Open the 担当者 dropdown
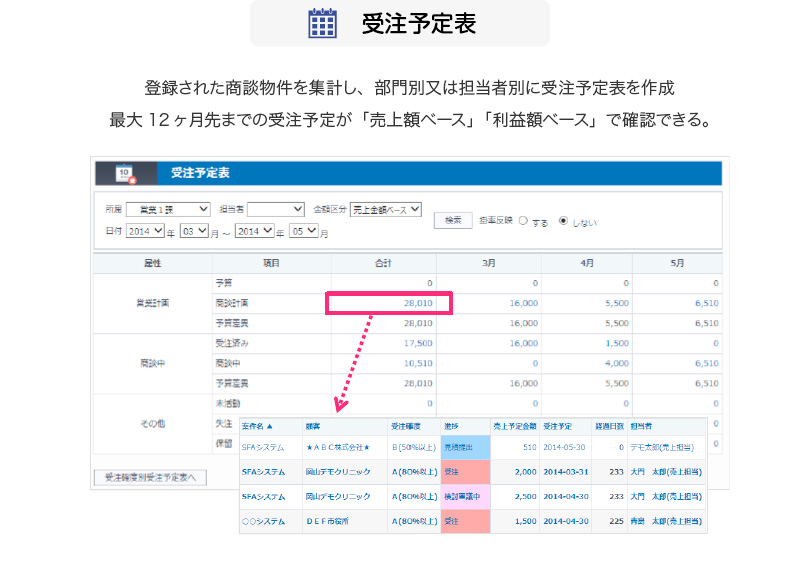800x566 pixels. pos(275,209)
